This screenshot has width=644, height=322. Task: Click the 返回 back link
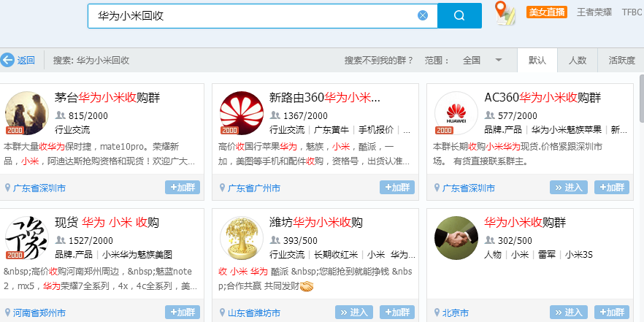pos(26,61)
